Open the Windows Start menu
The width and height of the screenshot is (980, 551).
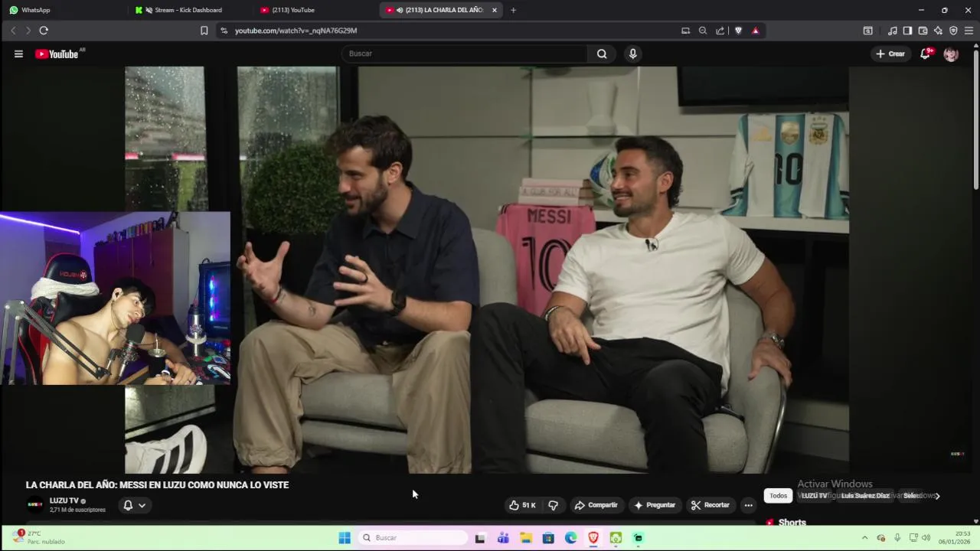tap(345, 538)
